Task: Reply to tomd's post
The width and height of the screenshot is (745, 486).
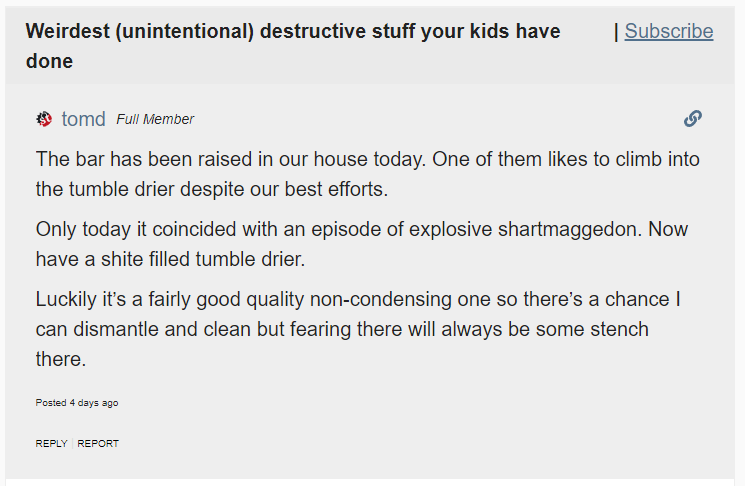Action: point(51,443)
